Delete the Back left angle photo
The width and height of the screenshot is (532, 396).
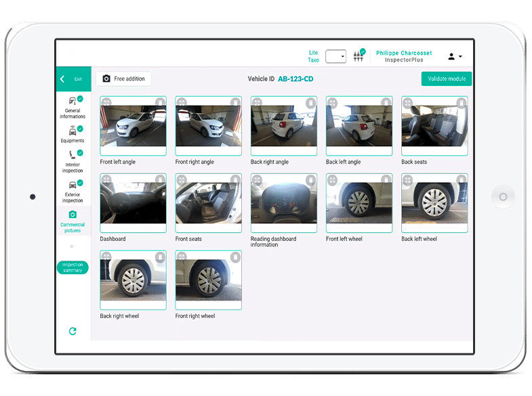(386, 102)
